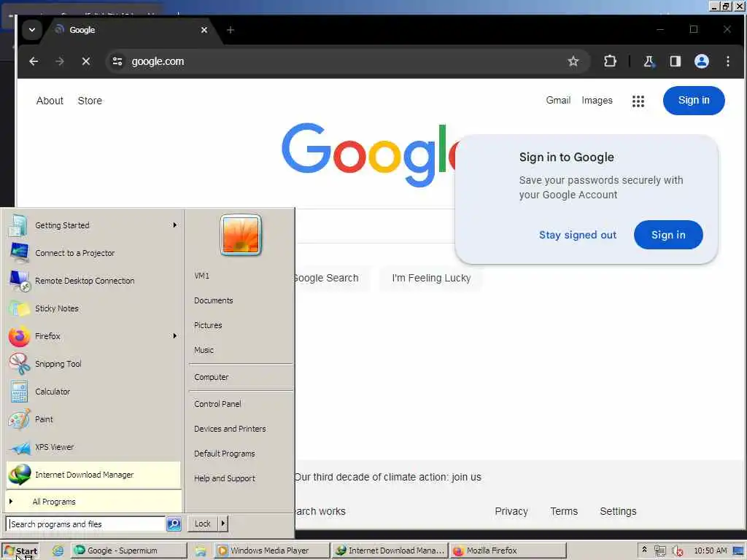Close the Google tab

204,30
